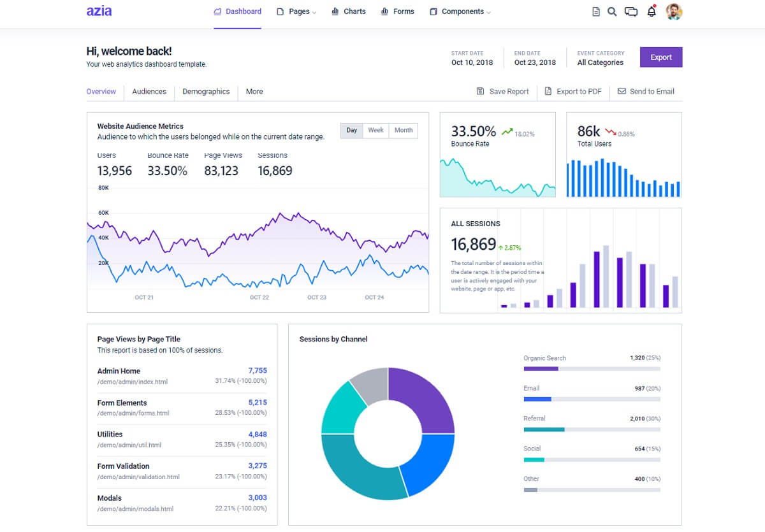This screenshot has width=765, height=532.
Task: Enable Month view on the metrics chart
Action: pyautogui.click(x=403, y=130)
